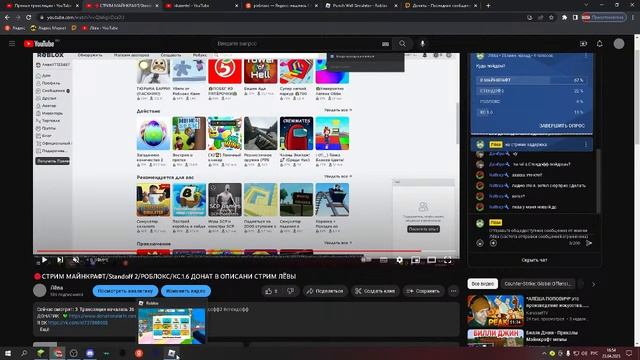Open the account avatar menu
This screenshot has height=360, width=640.
pos(619,44)
